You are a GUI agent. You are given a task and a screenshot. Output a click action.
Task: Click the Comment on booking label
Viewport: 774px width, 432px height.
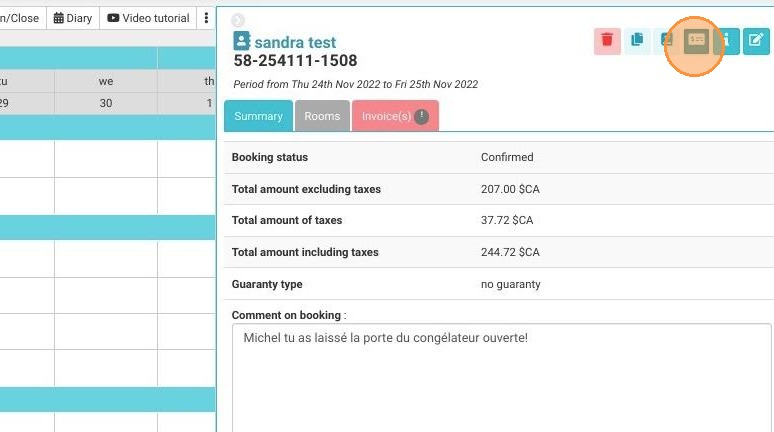click(286, 315)
